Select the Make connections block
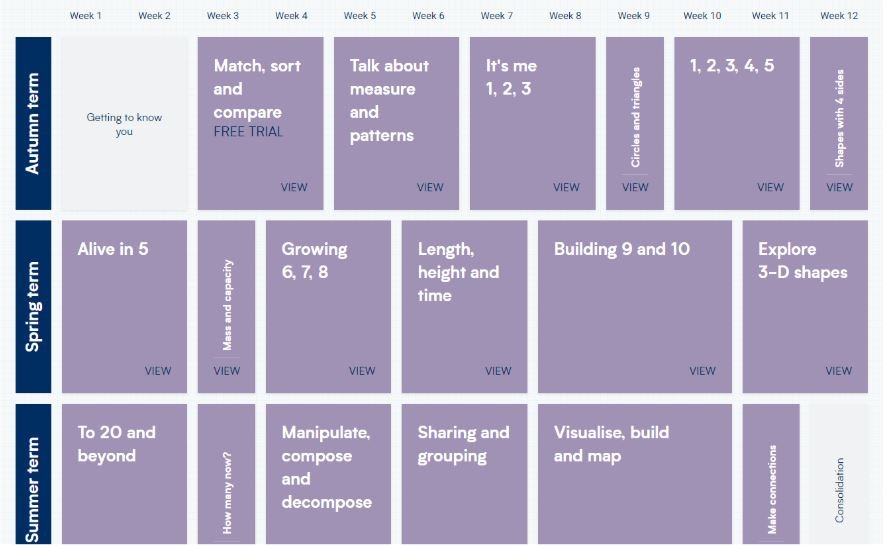 [771, 474]
